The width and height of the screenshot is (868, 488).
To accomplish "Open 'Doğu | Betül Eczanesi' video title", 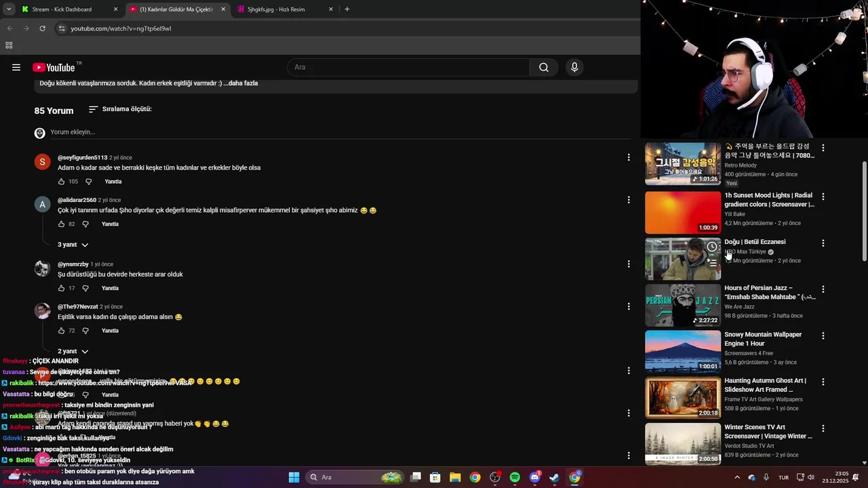I will [x=755, y=242].
